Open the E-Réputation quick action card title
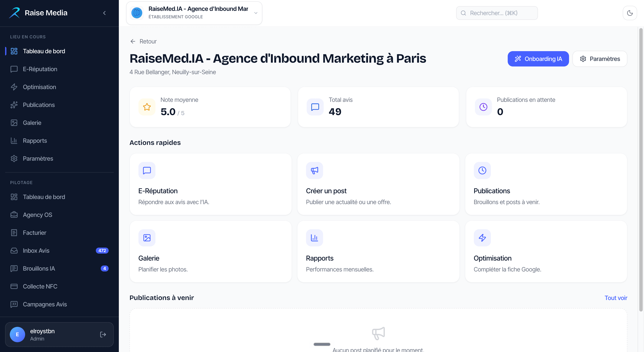The height and width of the screenshot is (352, 644). tap(158, 191)
